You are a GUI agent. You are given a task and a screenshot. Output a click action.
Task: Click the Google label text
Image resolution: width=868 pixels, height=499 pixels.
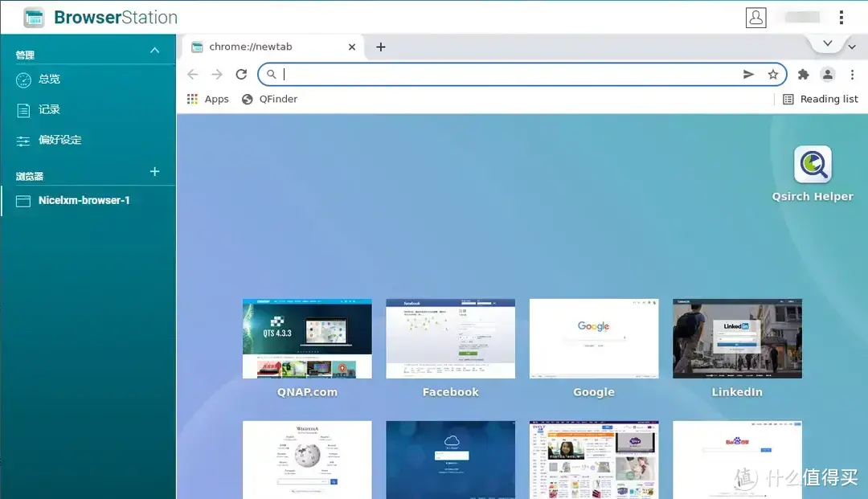click(x=594, y=391)
